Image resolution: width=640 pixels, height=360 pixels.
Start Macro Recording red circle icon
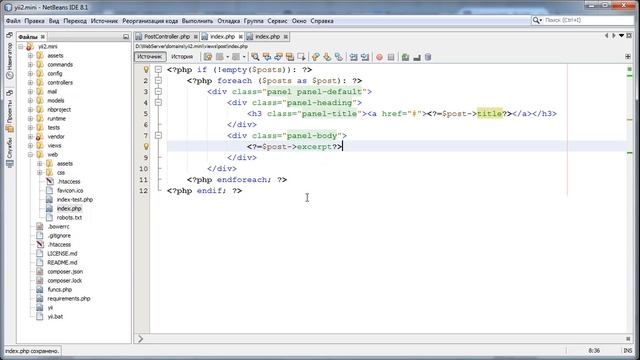coord(380,57)
